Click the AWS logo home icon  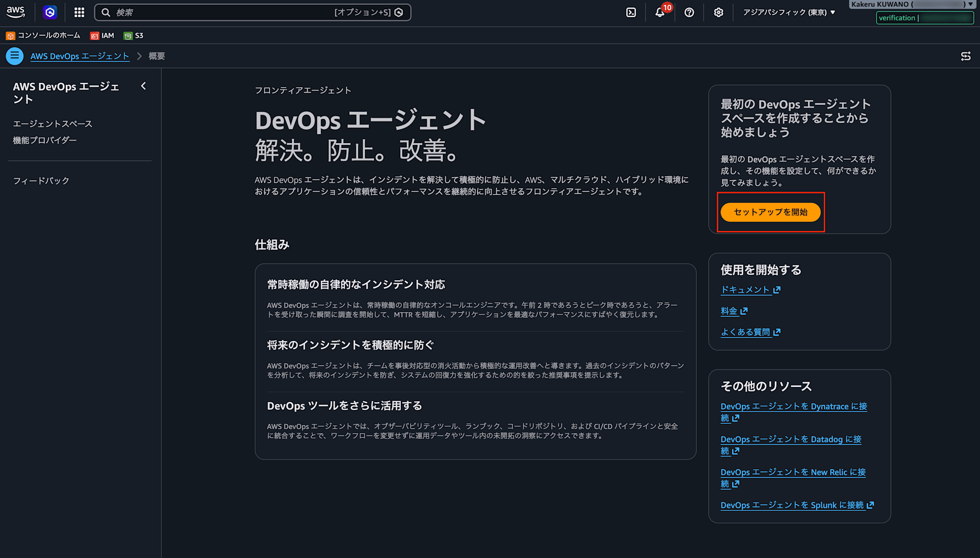point(16,12)
